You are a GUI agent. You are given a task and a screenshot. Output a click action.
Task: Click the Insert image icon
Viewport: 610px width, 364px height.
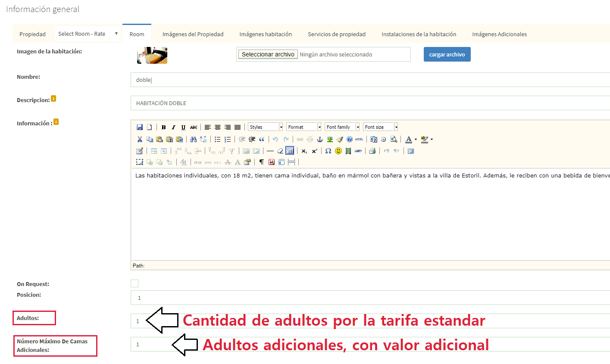[x=329, y=139]
